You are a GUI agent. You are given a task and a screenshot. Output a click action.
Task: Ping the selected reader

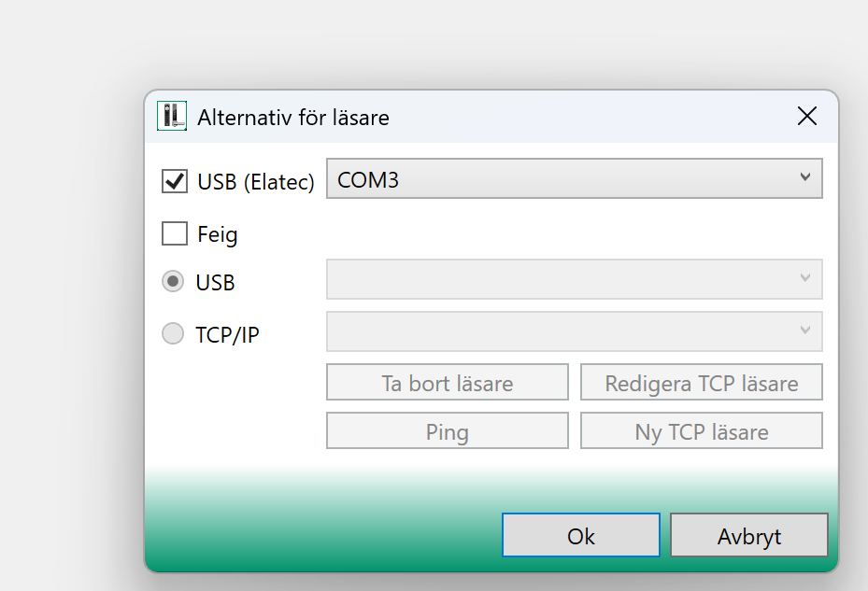[447, 431]
